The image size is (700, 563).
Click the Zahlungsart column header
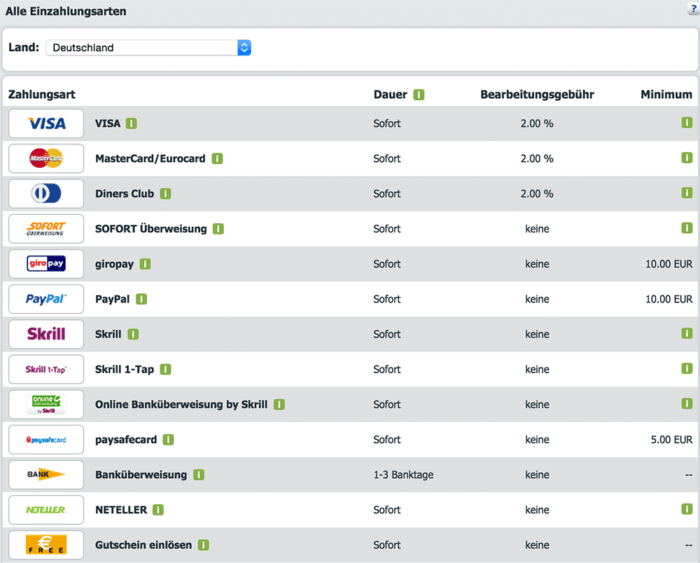pos(42,95)
